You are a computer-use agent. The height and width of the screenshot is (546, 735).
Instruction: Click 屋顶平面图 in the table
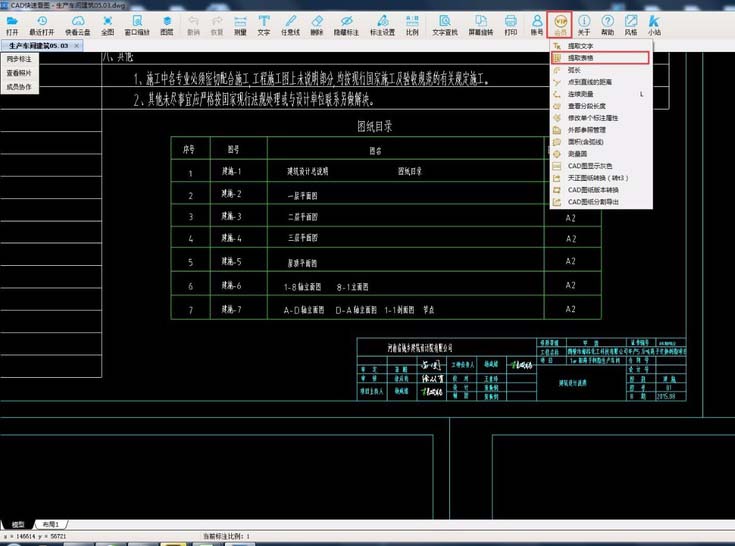click(x=302, y=263)
